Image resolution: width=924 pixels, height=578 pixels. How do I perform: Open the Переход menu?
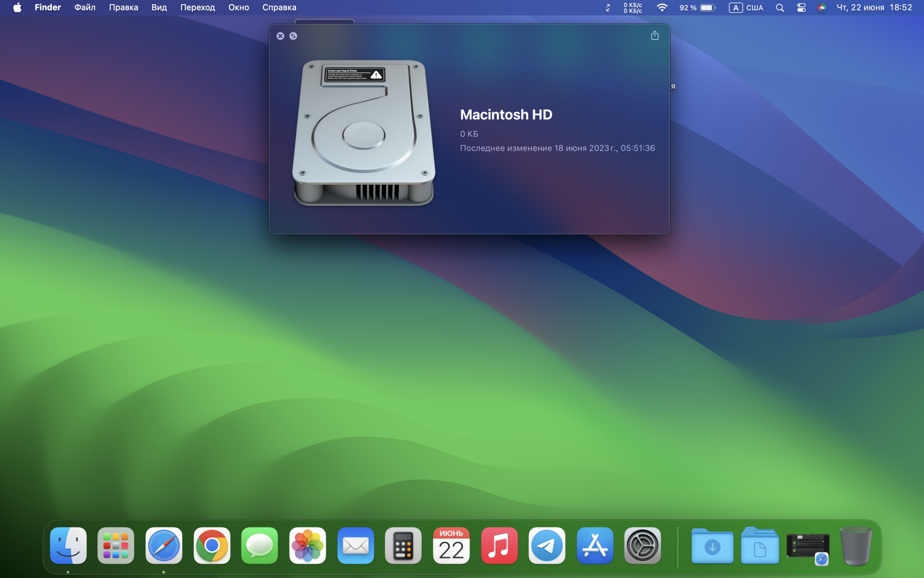coord(197,7)
